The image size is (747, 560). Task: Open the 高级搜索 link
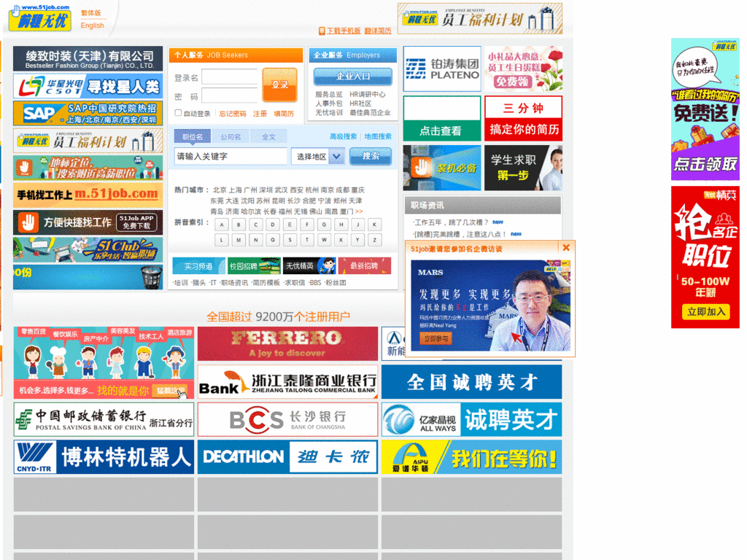coord(343,136)
